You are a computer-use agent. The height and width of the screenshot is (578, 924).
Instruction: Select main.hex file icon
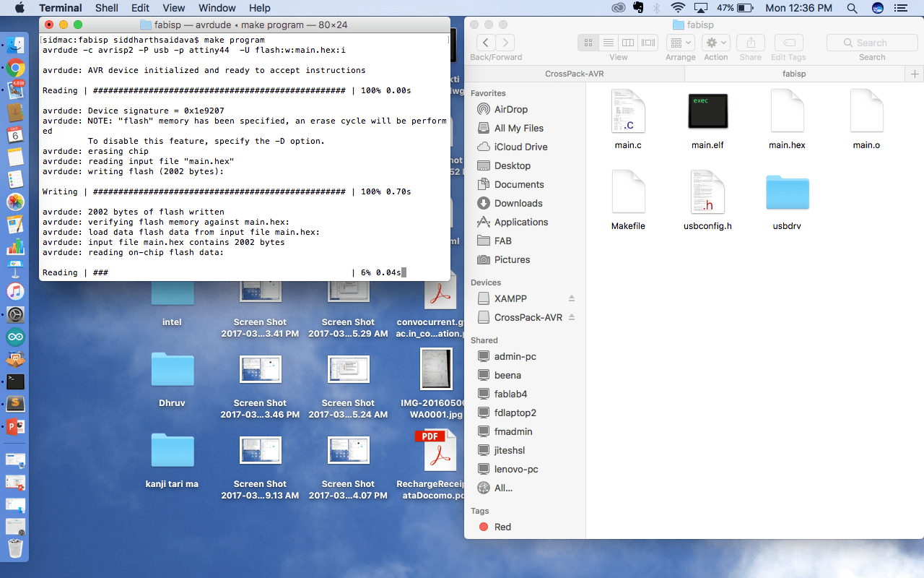tap(787, 111)
